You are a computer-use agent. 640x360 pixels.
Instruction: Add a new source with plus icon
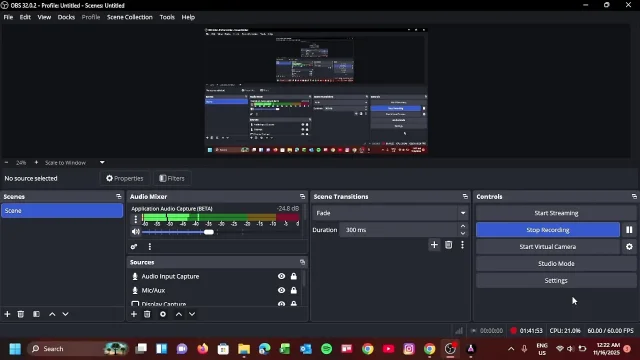134,314
